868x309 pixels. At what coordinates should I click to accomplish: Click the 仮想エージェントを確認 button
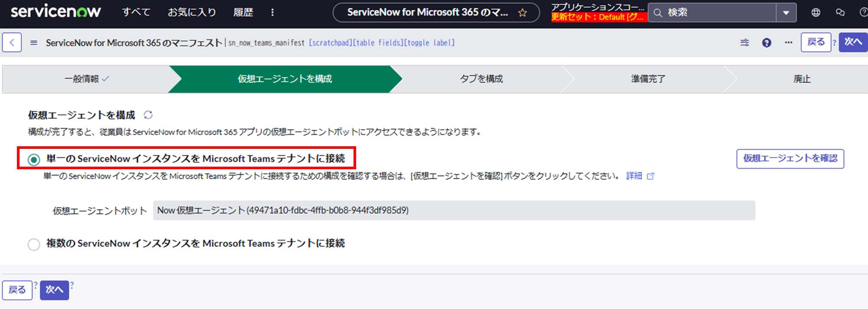pos(790,158)
